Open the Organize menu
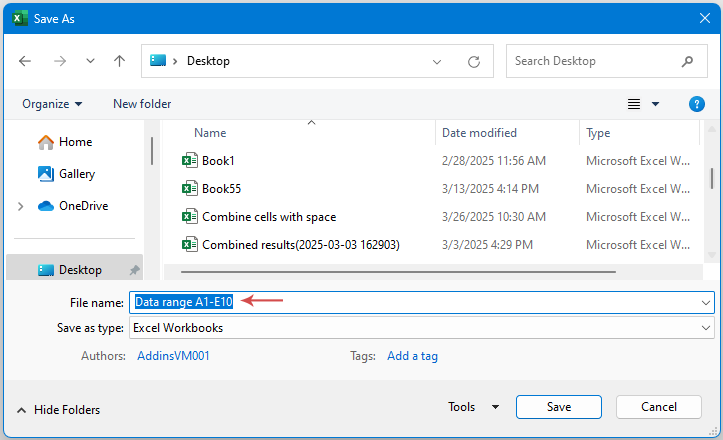 click(52, 104)
